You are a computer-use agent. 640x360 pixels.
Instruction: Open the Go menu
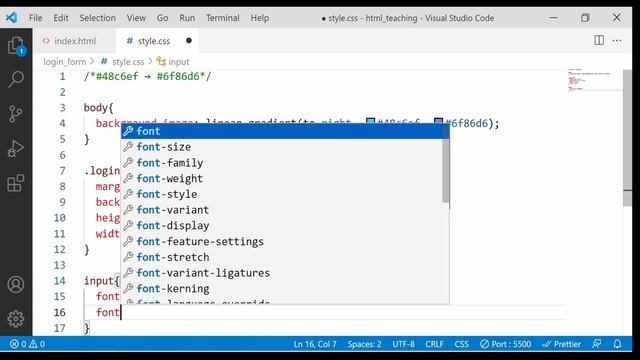(x=162, y=18)
